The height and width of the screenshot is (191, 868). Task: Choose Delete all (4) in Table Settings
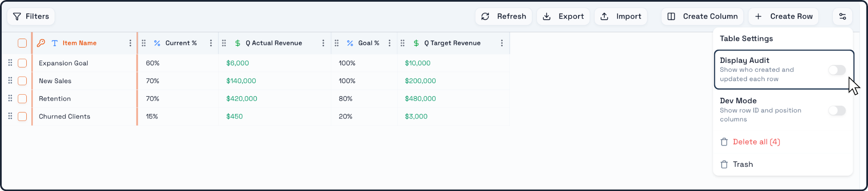click(750, 142)
